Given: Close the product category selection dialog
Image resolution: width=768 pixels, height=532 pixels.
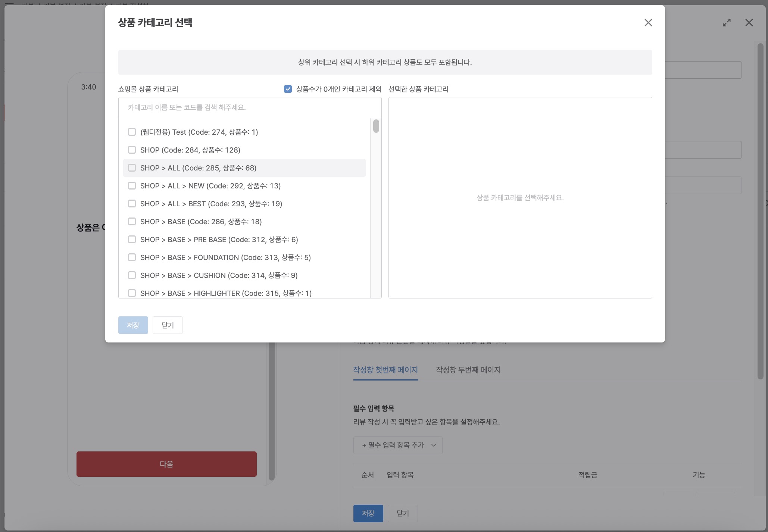Looking at the screenshot, I should click(x=648, y=23).
